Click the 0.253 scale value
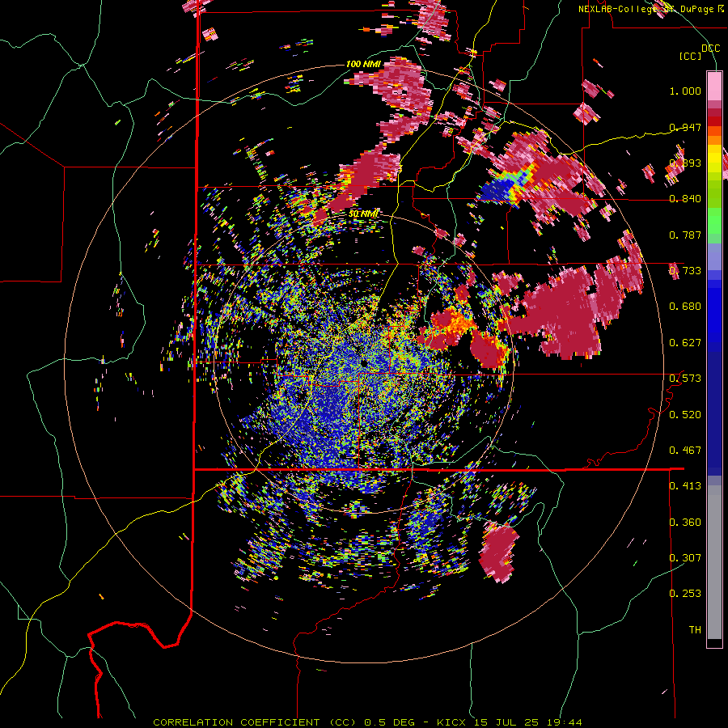The width and height of the screenshot is (728, 728). 685,594
